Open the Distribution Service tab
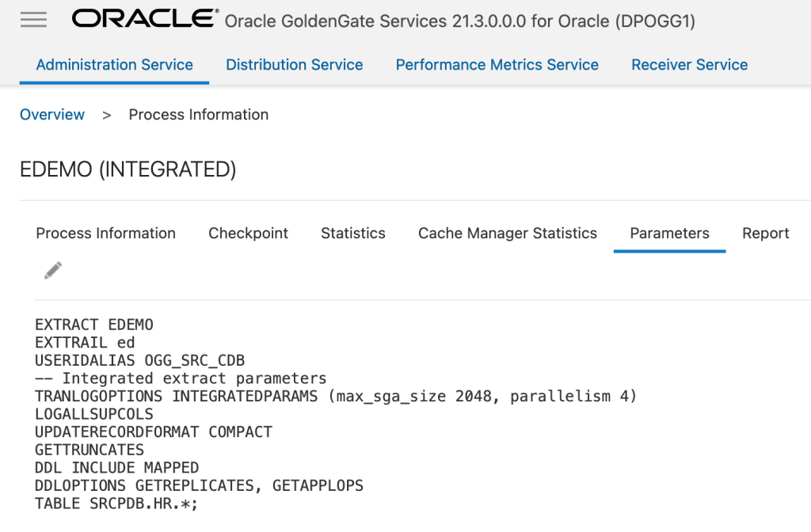Viewport: 811px width, 532px height. click(x=295, y=65)
